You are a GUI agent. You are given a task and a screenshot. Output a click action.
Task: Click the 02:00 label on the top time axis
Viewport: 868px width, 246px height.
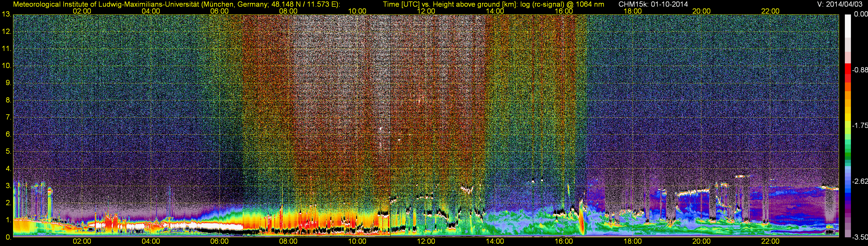click(82, 11)
